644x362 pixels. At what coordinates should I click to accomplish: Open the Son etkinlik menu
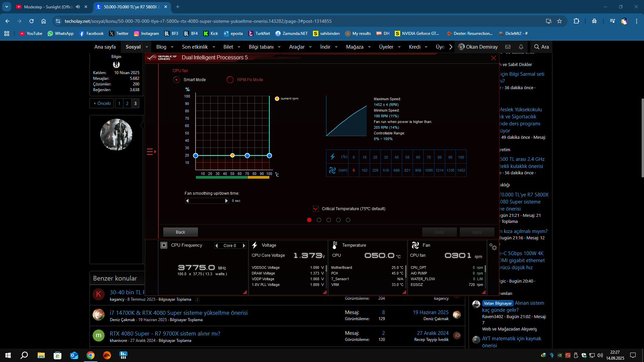pos(195,47)
